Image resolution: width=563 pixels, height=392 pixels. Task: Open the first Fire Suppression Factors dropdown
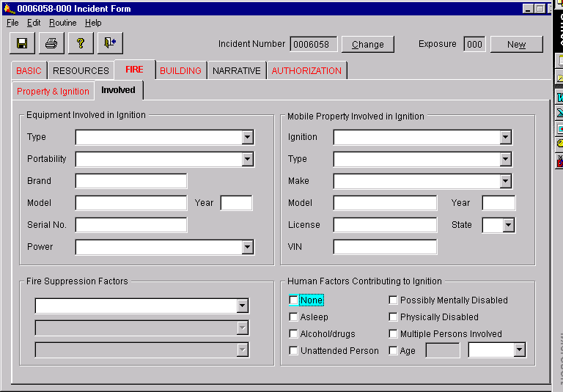tap(242, 306)
